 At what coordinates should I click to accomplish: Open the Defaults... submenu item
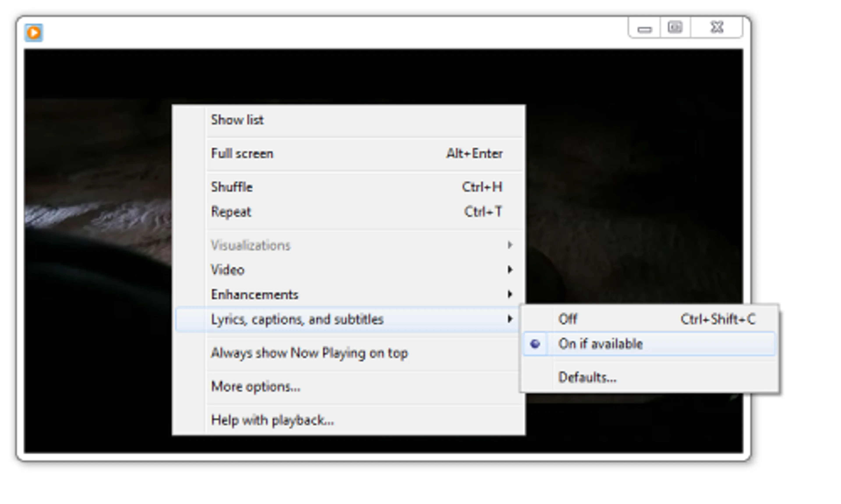click(x=587, y=377)
